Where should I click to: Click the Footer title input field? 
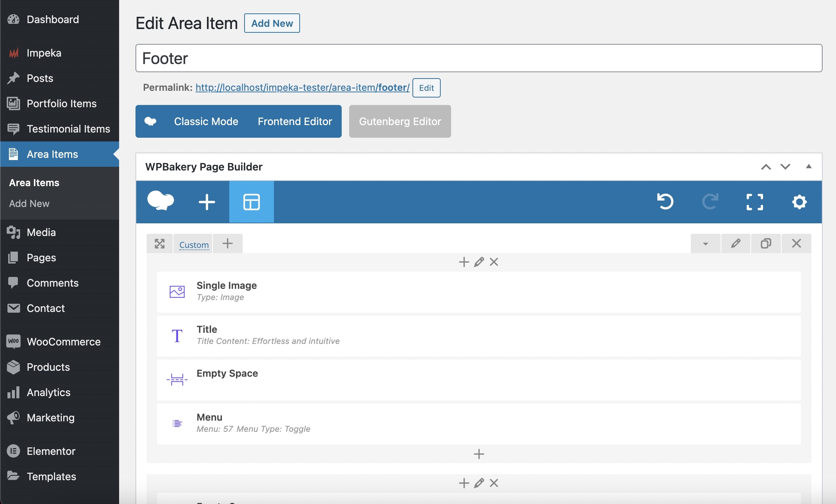point(478,58)
